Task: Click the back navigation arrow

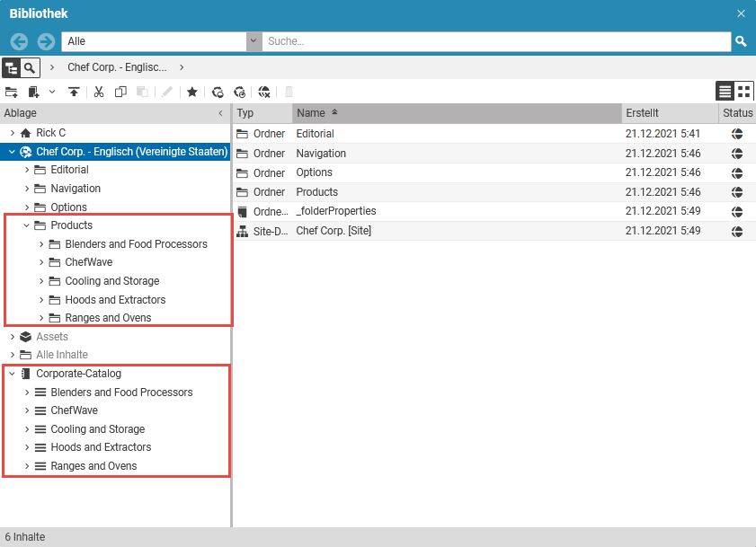Action: pos(19,41)
